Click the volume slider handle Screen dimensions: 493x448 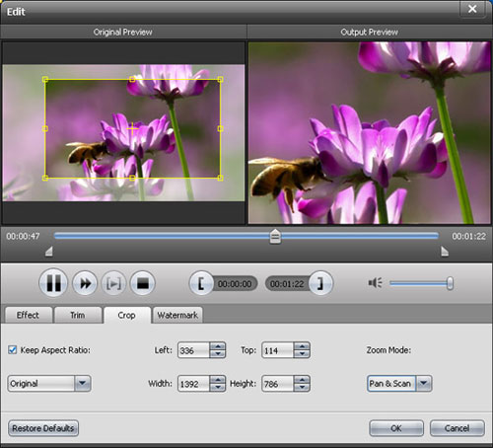click(x=450, y=283)
